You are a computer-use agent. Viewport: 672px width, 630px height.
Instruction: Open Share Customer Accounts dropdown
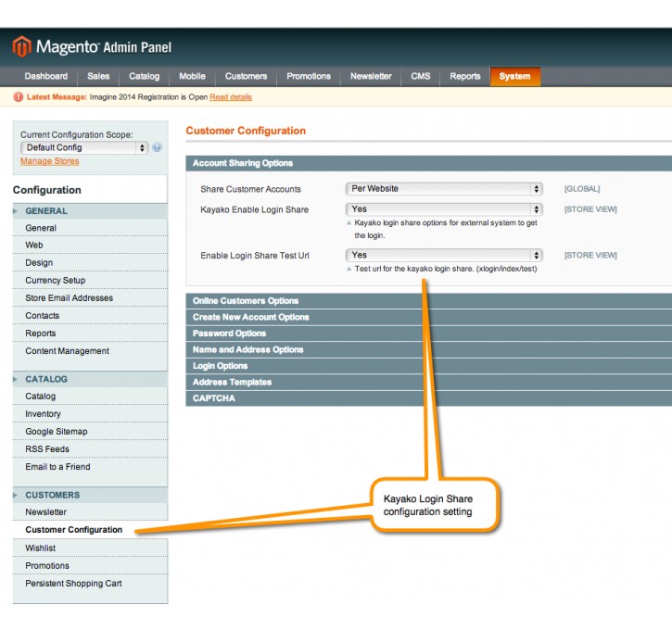(444, 189)
